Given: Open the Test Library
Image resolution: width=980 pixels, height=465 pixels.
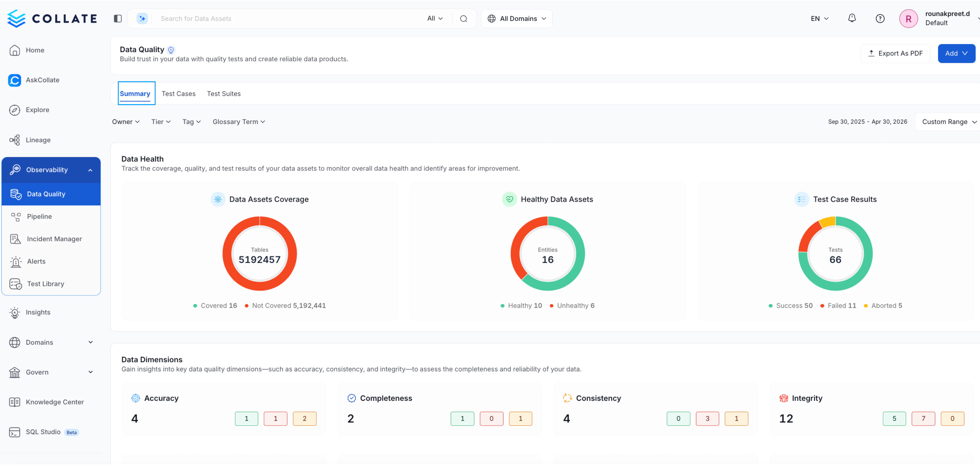Looking at the screenshot, I should click(x=46, y=283).
